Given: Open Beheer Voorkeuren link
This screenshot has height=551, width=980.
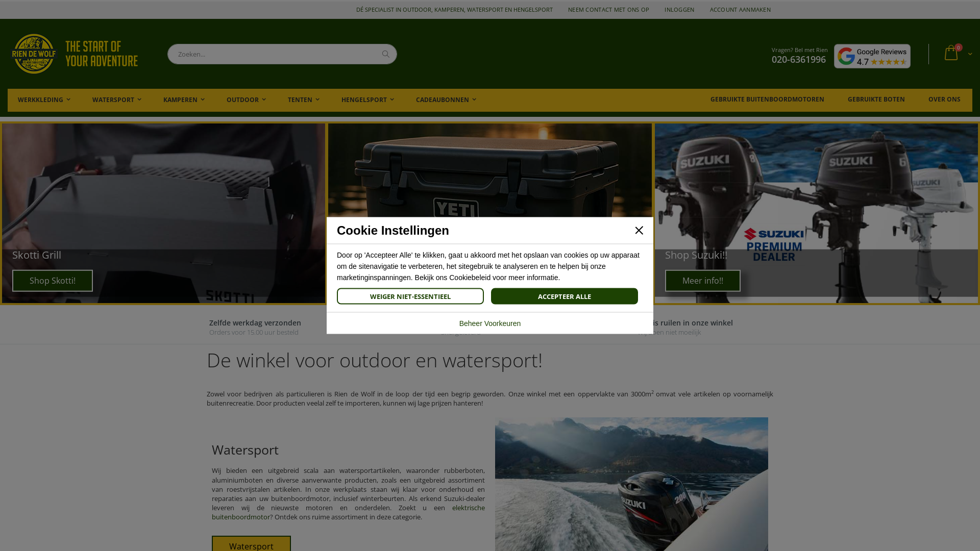Looking at the screenshot, I should 490,323.
